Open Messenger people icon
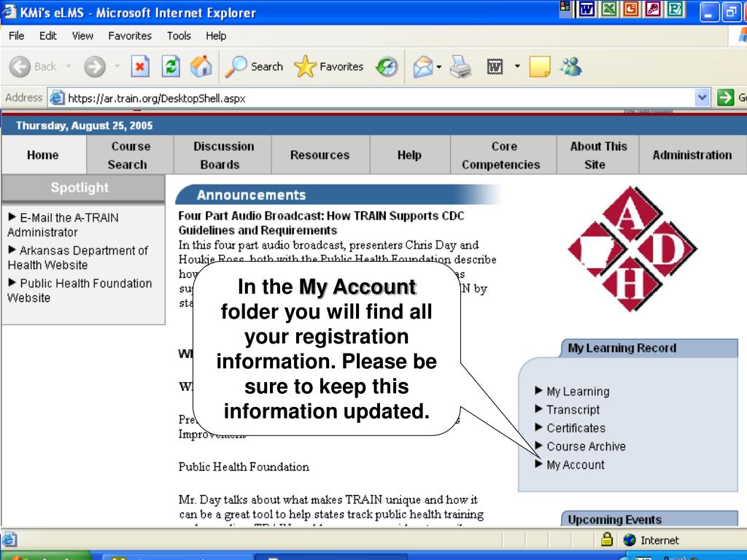The width and height of the screenshot is (747, 560). 570,66
